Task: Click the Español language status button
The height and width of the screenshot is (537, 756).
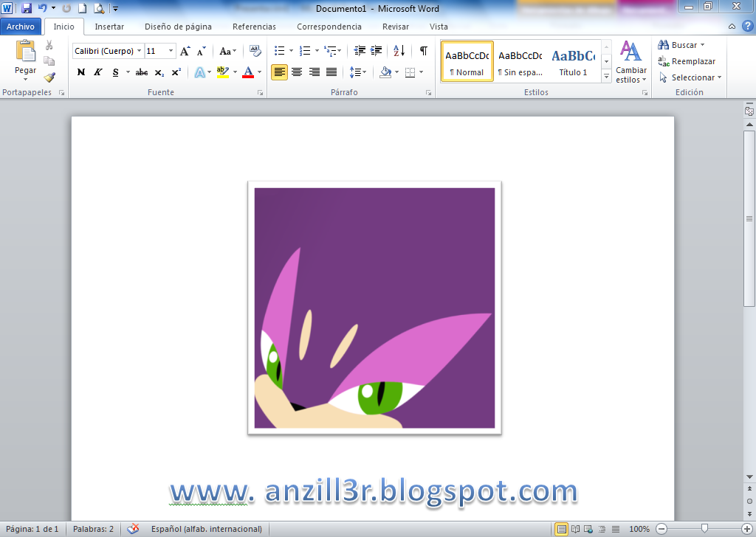Action: click(207, 529)
